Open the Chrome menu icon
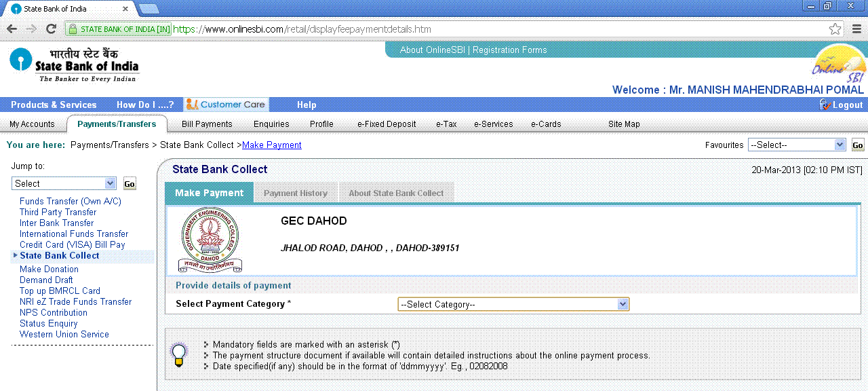The image size is (868, 391). [856, 29]
